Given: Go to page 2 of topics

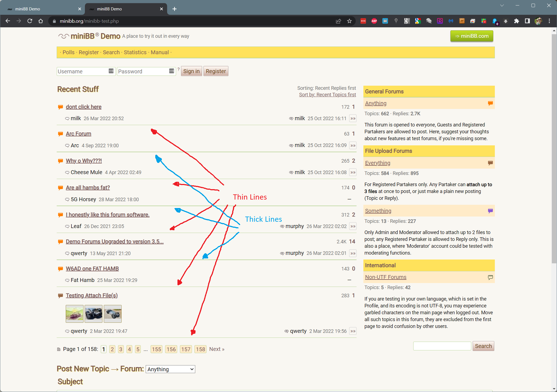Looking at the screenshot, I should pyautogui.click(x=112, y=349).
